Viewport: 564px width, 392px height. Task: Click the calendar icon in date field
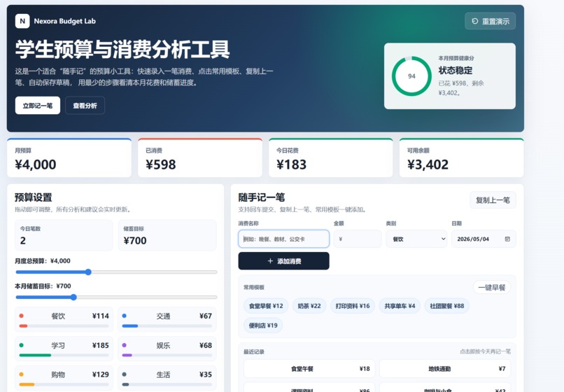507,239
